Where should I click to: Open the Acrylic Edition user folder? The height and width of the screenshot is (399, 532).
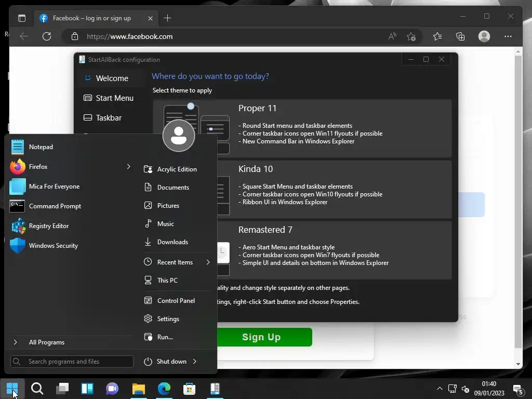point(177,169)
